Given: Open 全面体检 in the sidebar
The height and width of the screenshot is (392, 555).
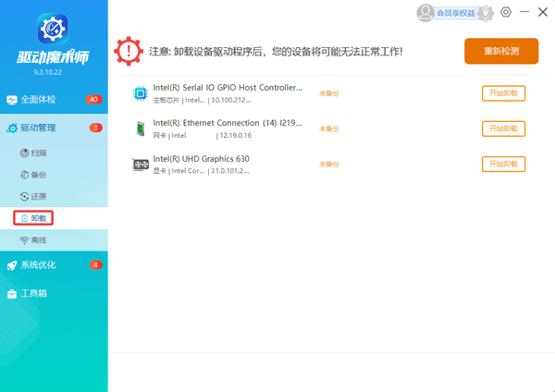Looking at the screenshot, I should [37, 99].
